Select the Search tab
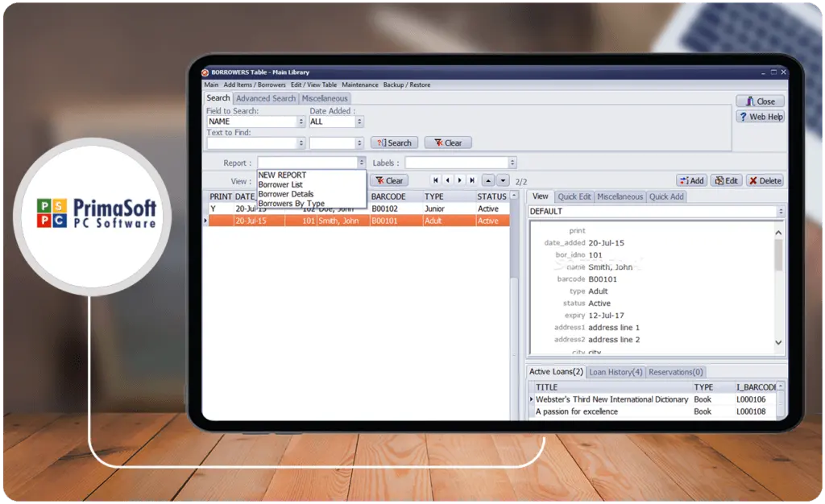825x504 pixels. coord(218,97)
